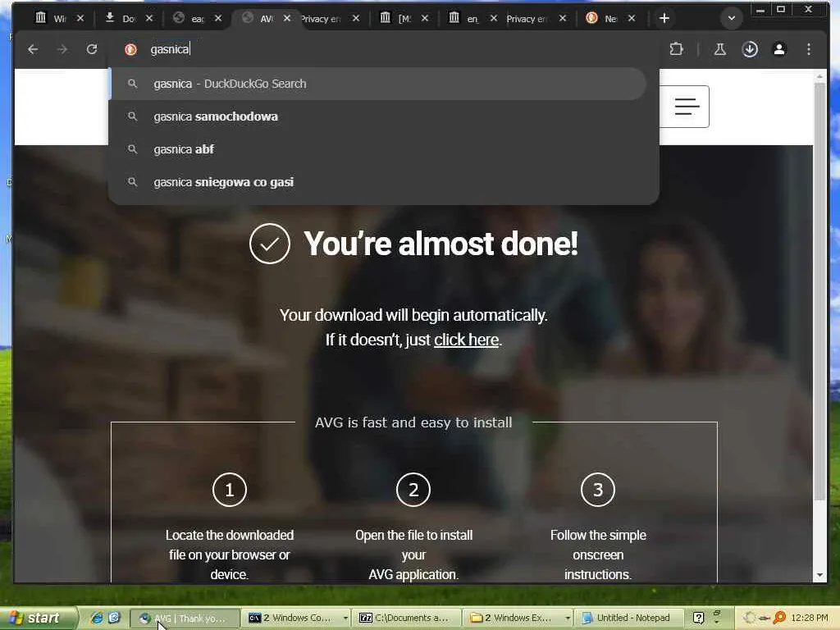Select 'gasnica - DuckDuckGo Search' suggestion
840x630 pixels.
(x=378, y=84)
